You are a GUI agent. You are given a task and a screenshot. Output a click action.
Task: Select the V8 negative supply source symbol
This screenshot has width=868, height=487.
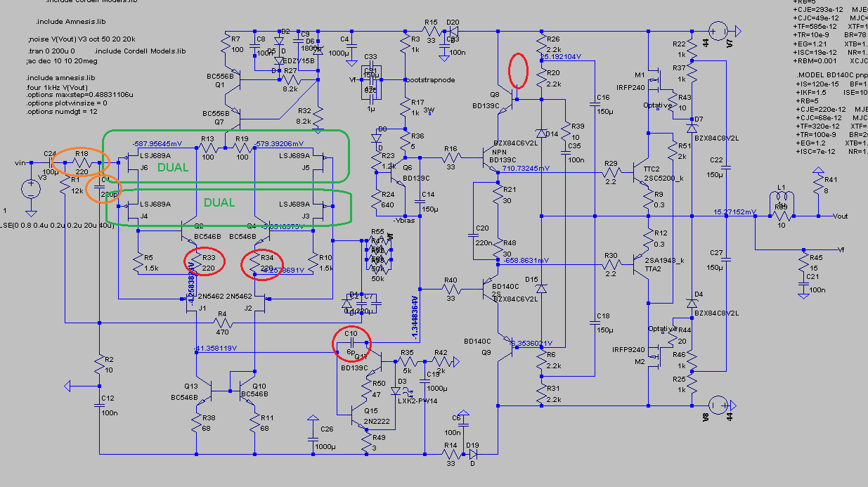click(718, 405)
